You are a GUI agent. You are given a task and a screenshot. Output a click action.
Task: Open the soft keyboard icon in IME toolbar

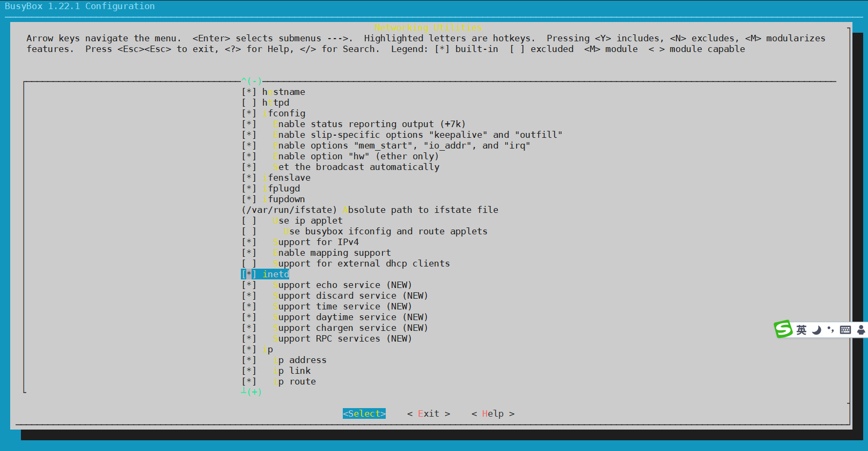(x=845, y=330)
